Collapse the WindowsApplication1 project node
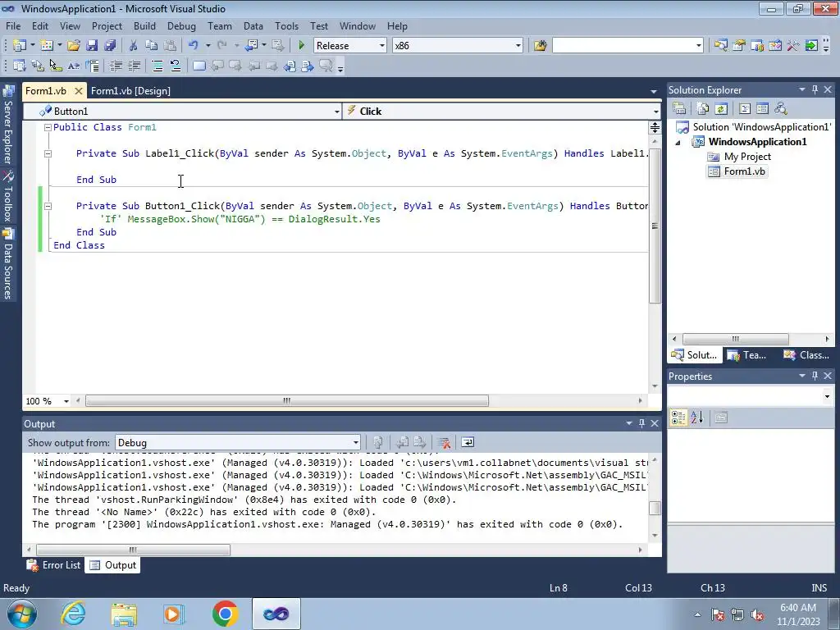The image size is (840, 630). click(x=678, y=143)
